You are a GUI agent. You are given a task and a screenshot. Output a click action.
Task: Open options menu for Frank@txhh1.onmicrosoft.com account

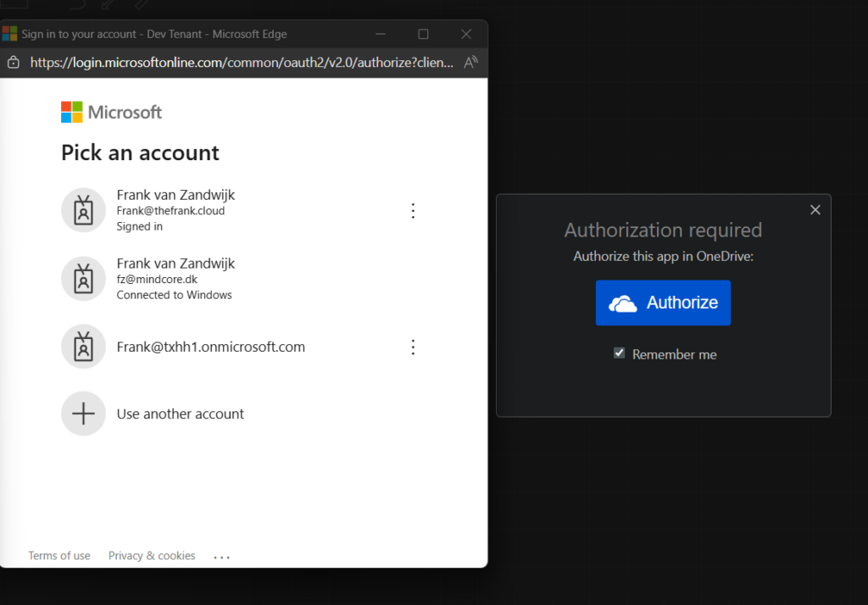413,347
